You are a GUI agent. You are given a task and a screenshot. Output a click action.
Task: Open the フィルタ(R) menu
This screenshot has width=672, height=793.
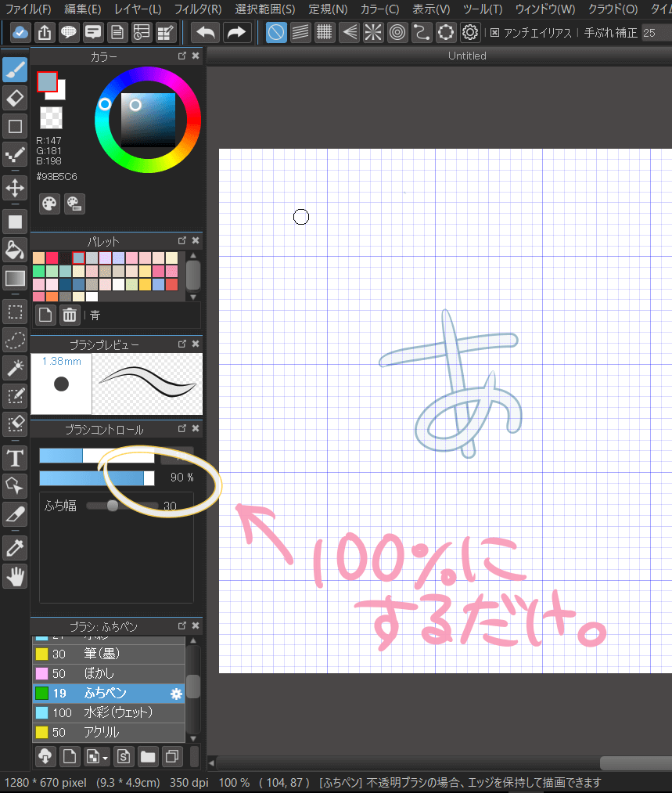(198, 9)
